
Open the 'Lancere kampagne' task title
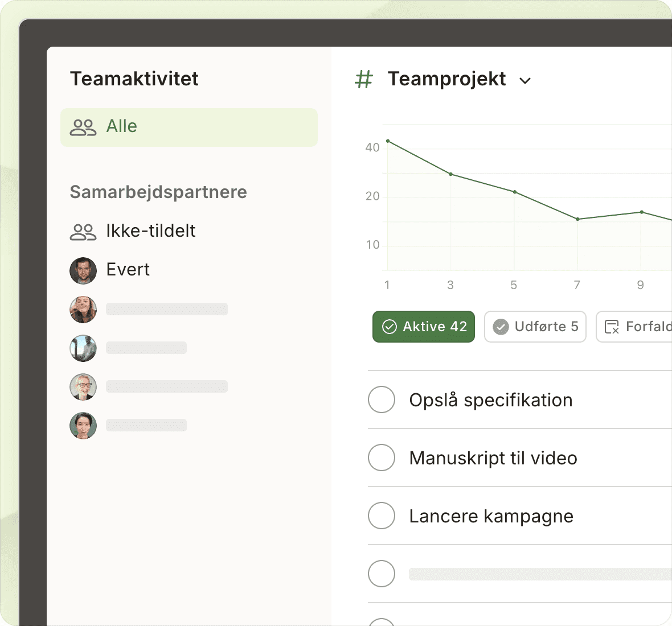click(x=491, y=516)
